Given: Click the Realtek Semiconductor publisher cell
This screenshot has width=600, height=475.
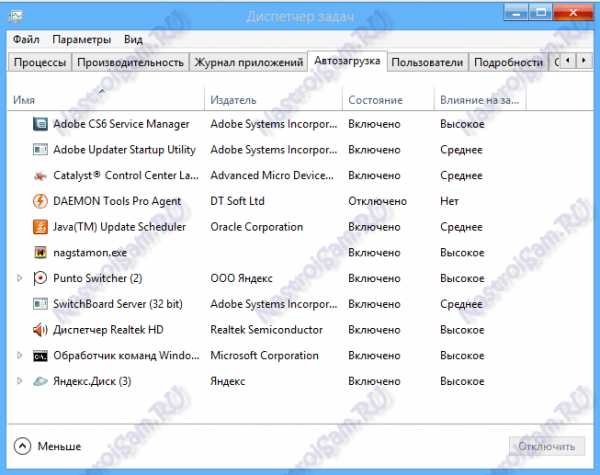Looking at the screenshot, I should coord(266,330).
